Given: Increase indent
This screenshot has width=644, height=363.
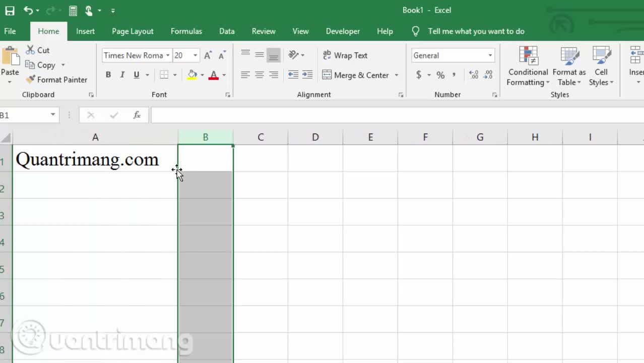Looking at the screenshot, I should click(307, 75).
